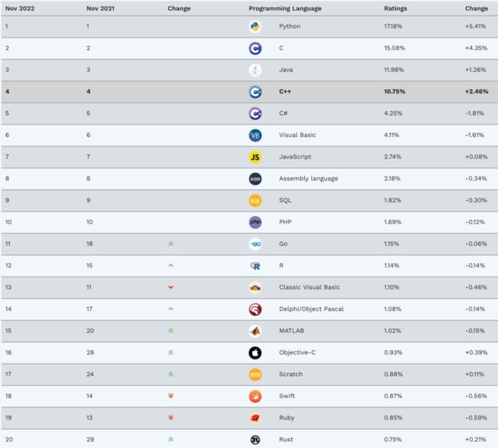Click the red down arrow for Classic Visual Basic
The width and height of the screenshot is (498, 448).
tap(171, 287)
